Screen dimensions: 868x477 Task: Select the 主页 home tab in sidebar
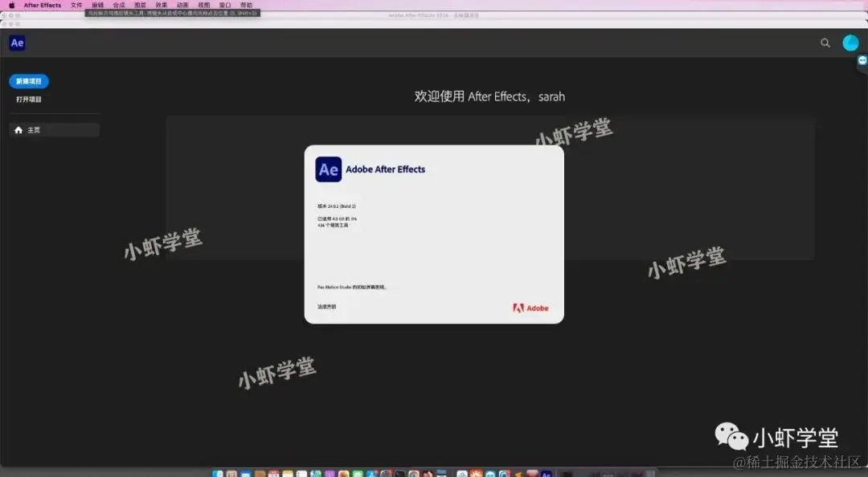click(x=55, y=130)
